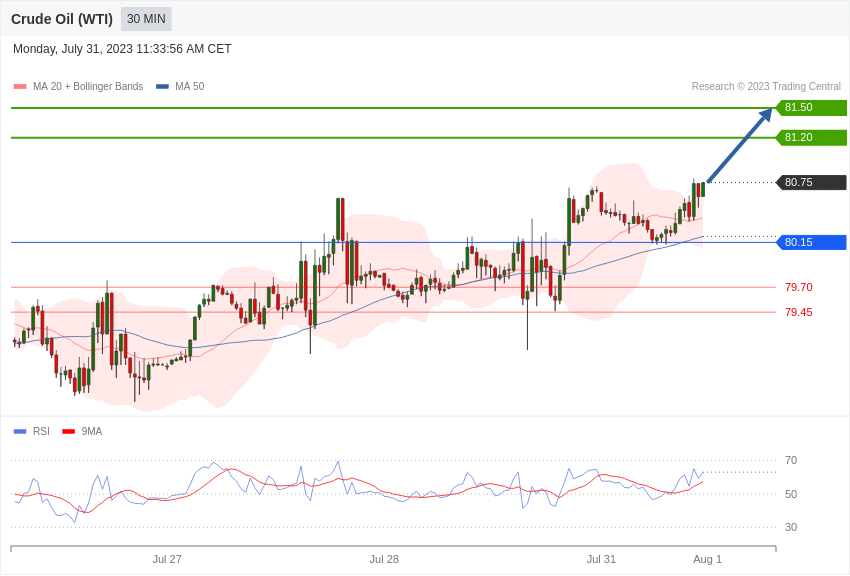This screenshot has height=576, width=850.
Task: Click the 9MA legend label
Action: tap(92, 431)
